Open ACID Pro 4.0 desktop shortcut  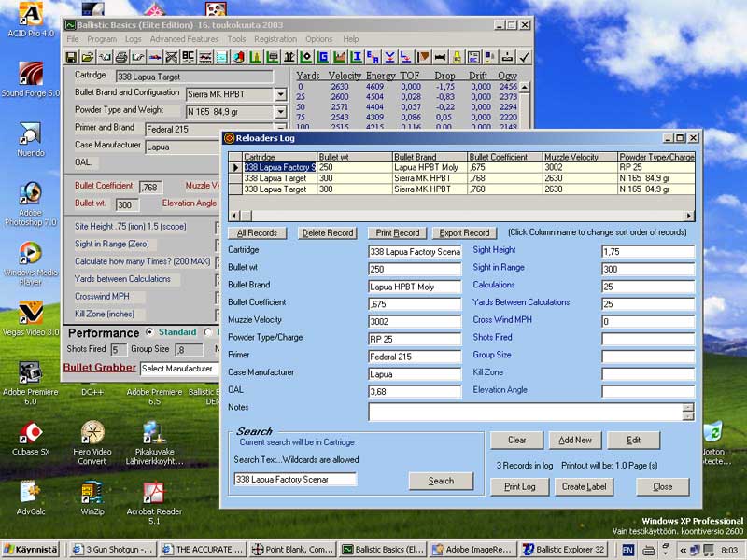[31, 19]
